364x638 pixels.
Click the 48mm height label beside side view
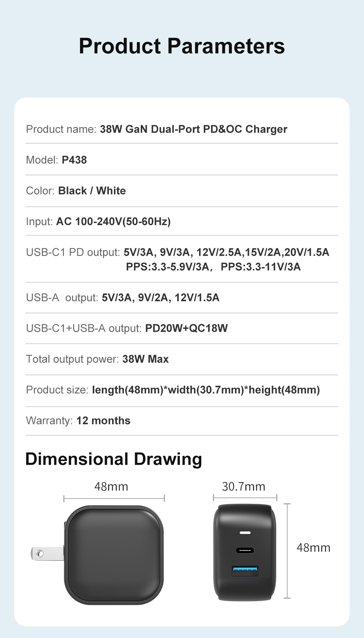[313, 548]
